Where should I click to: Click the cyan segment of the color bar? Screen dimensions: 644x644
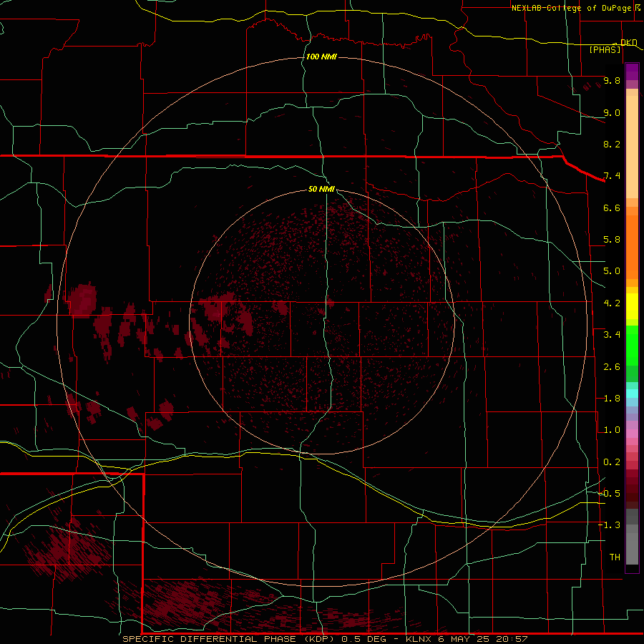coord(632,394)
